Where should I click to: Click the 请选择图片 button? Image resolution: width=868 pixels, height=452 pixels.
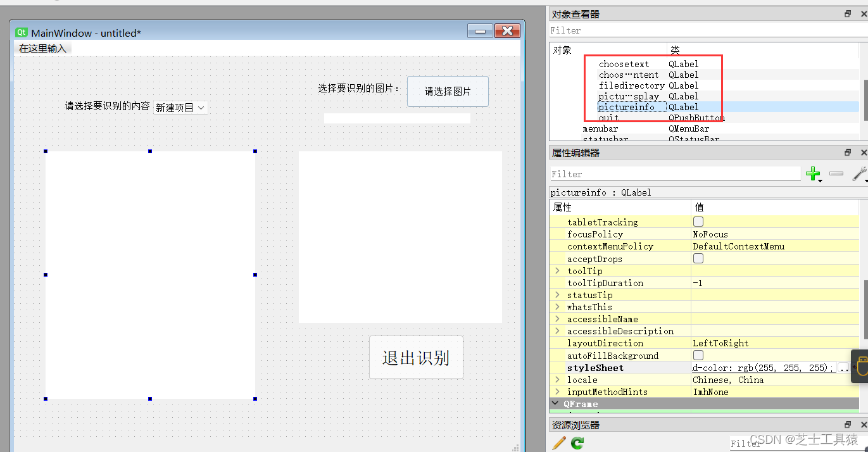[x=448, y=91]
